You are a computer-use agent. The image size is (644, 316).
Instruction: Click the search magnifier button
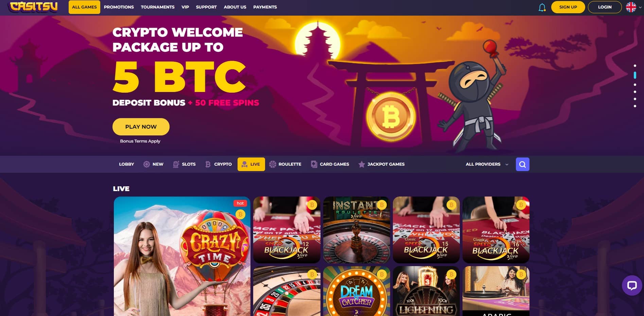[522, 164]
